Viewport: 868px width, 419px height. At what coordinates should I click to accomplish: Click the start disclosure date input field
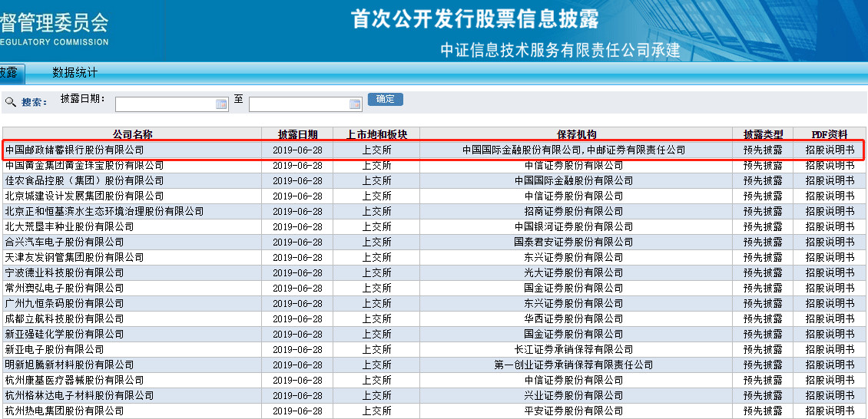(x=164, y=104)
